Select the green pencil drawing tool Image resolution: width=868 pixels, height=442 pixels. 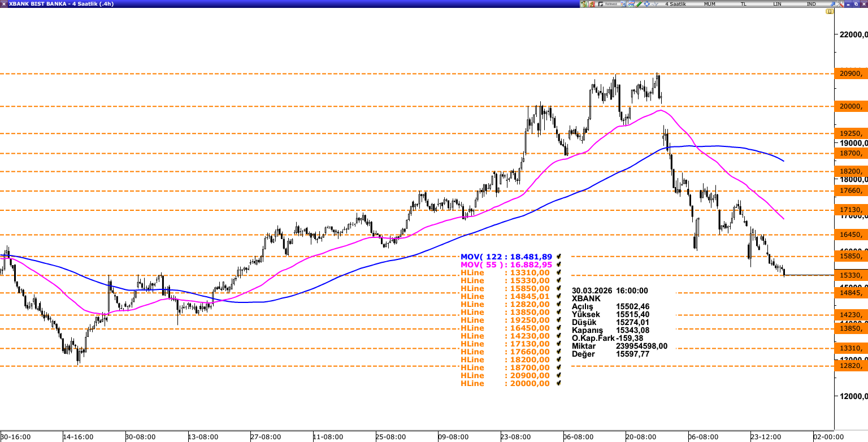click(x=639, y=4)
